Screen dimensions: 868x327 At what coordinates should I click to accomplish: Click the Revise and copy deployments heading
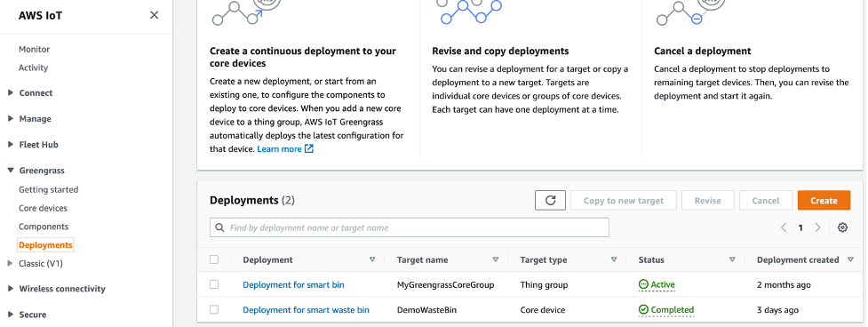pyautogui.click(x=500, y=51)
